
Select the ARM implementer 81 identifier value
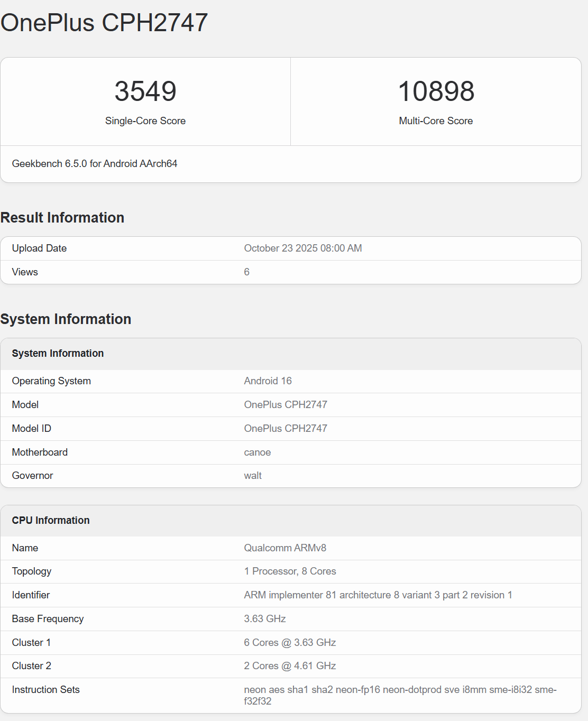point(378,595)
